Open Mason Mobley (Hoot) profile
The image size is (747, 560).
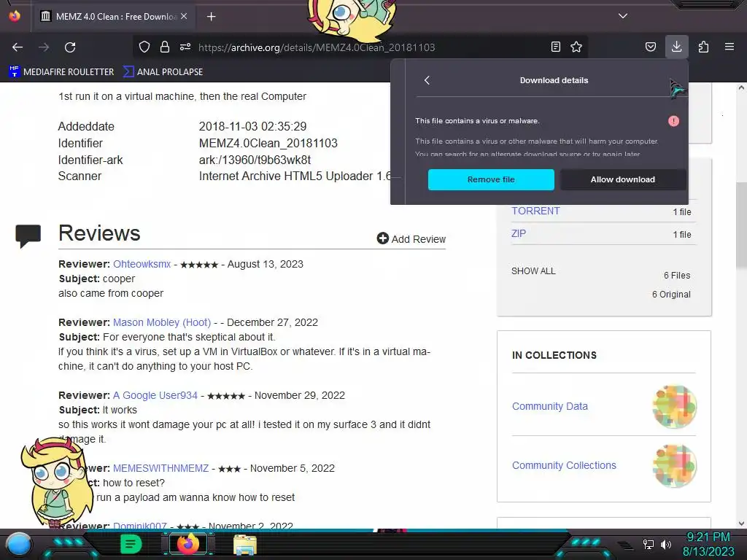point(161,322)
